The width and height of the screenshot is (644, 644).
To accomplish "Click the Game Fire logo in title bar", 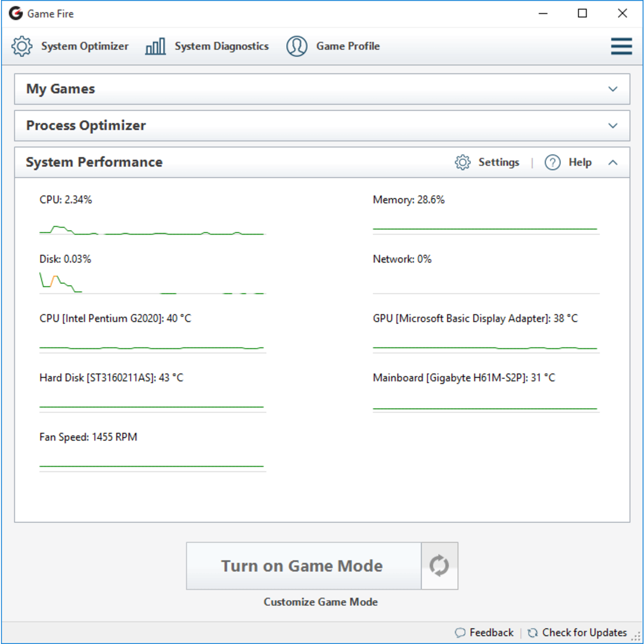I will (16, 14).
